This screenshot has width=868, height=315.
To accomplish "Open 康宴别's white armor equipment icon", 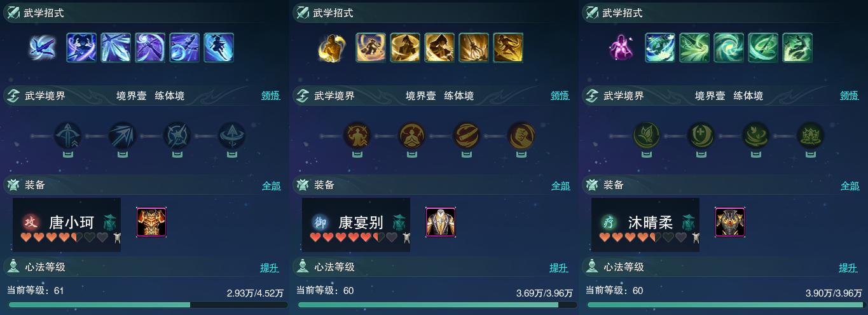I will [x=441, y=222].
